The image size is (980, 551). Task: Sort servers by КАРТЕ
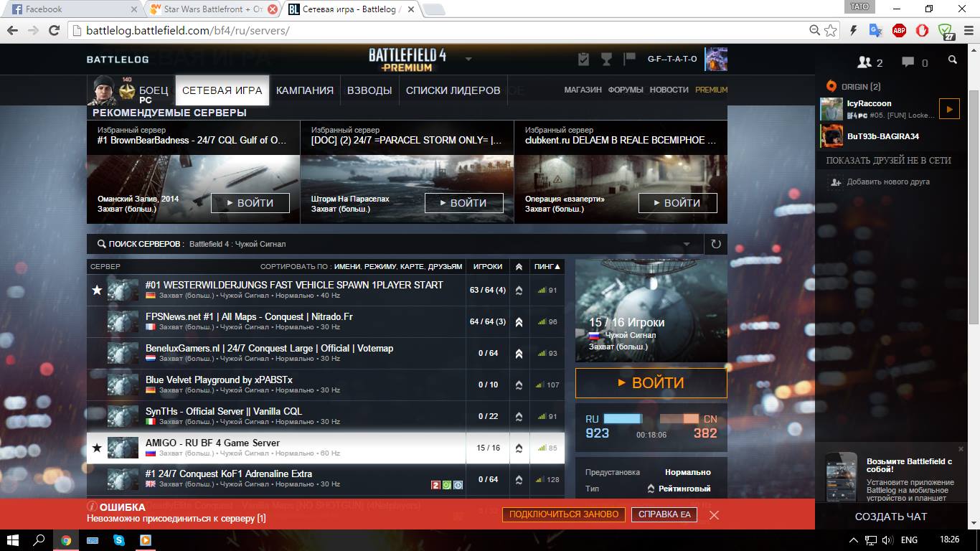coord(412,266)
